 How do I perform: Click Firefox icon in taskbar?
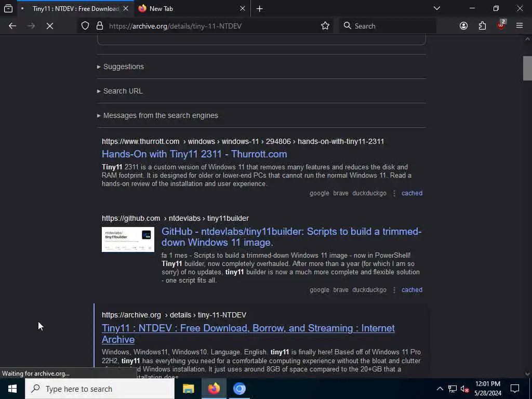tap(214, 389)
